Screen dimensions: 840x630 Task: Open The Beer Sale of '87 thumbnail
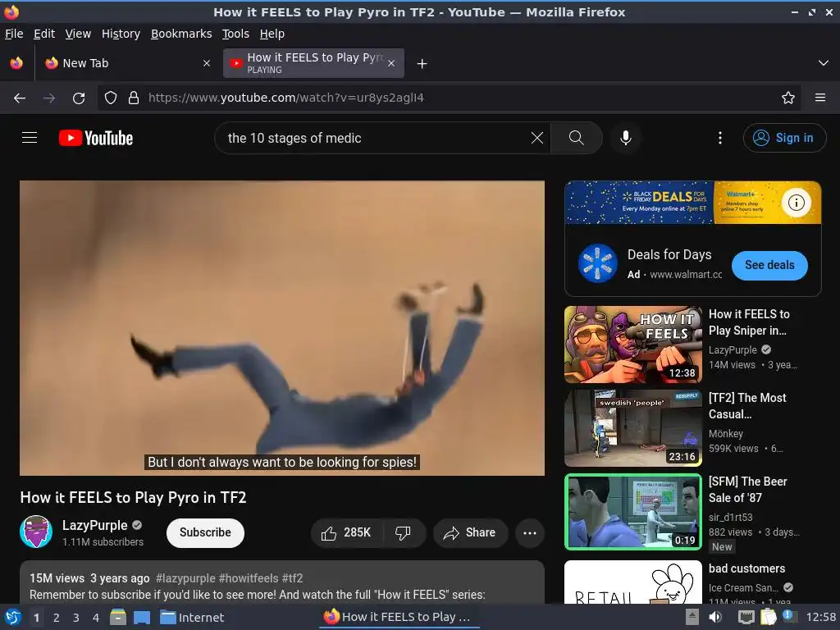(632, 512)
